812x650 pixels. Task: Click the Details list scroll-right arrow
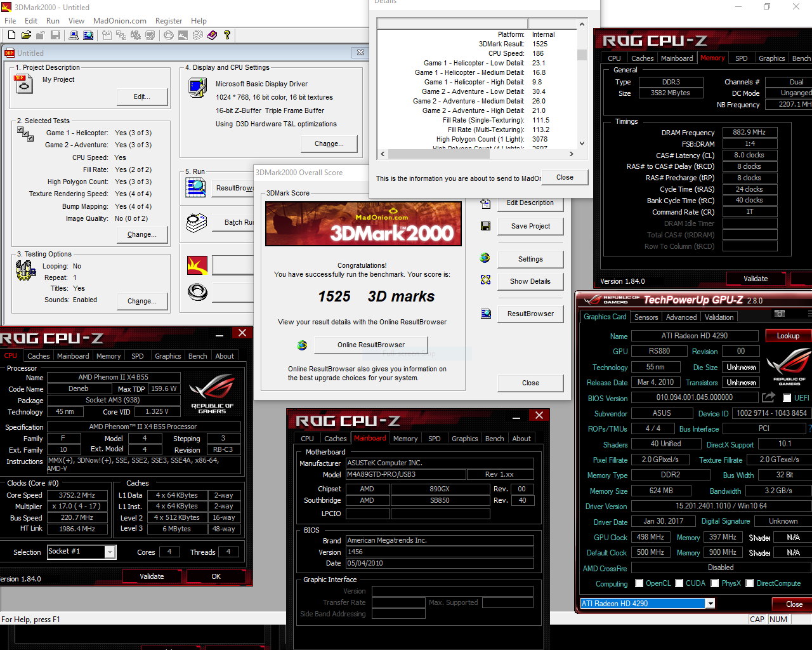pos(571,154)
